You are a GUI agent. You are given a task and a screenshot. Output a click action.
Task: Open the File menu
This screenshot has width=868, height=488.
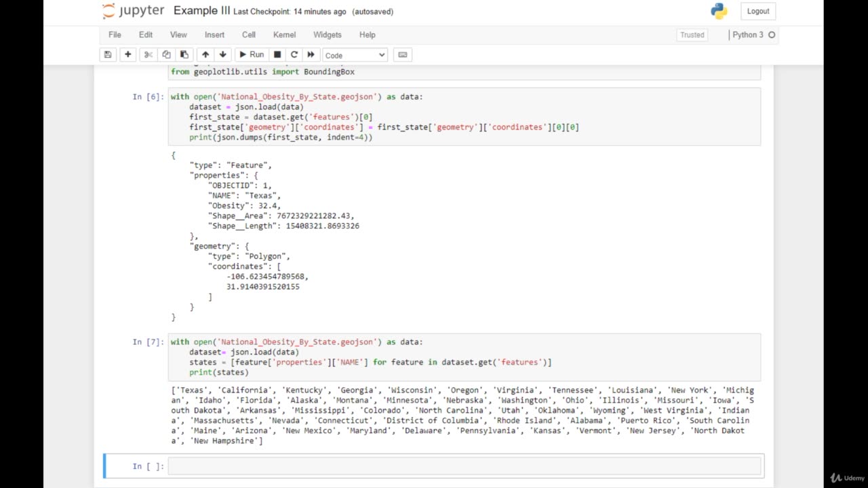point(115,35)
